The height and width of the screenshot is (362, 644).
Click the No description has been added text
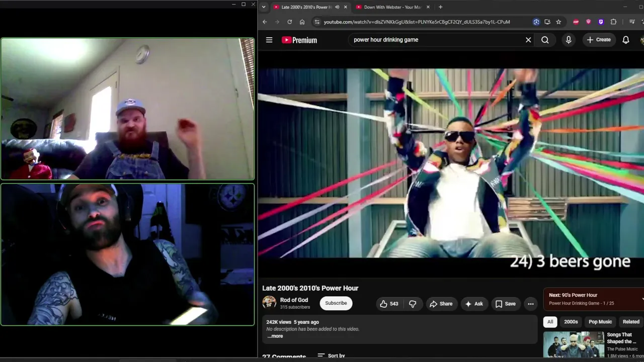coord(312,329)
